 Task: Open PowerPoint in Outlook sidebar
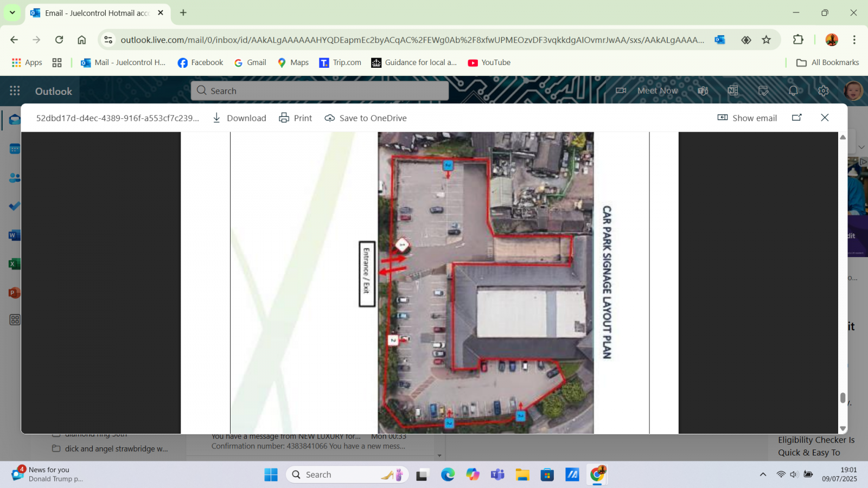(x=15, y=293)
